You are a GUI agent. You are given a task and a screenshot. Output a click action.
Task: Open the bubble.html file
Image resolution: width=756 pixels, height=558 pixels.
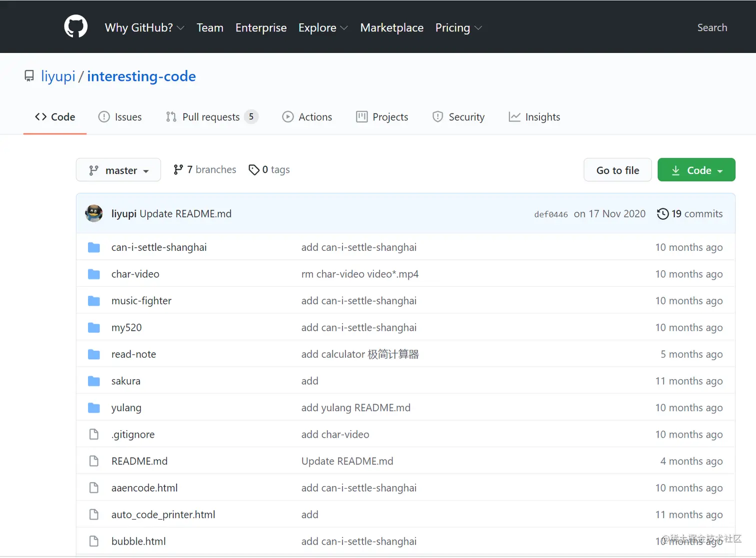[x=138, y=542]
